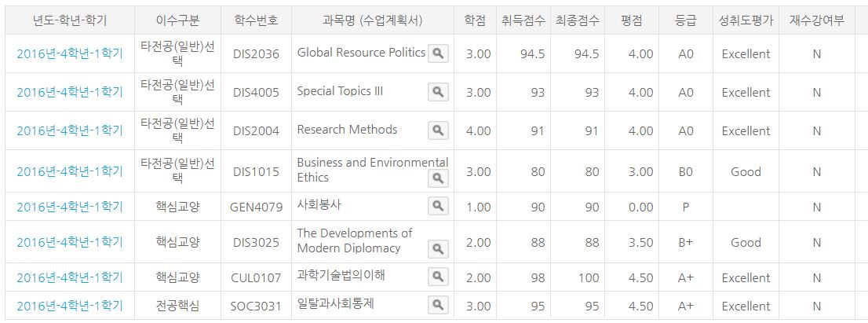The image size is (868, 323).
Task: Click the 취득점수 column header
Action: (x=523, y=21)
